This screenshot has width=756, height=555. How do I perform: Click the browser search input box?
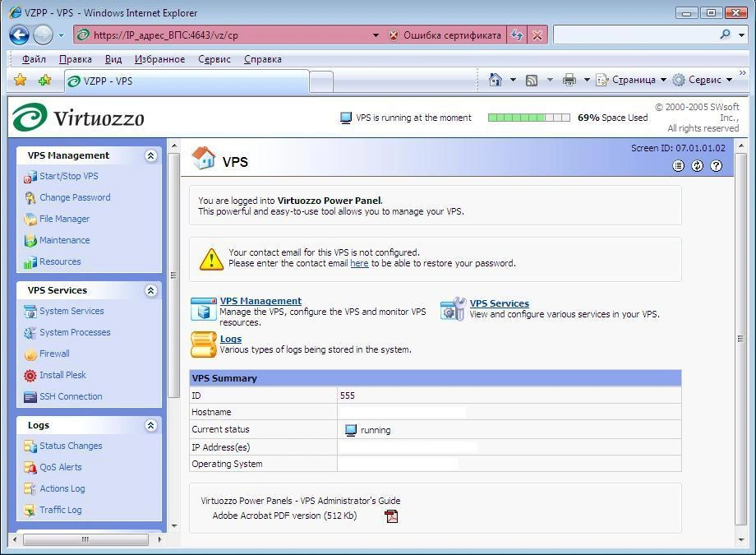634,35
